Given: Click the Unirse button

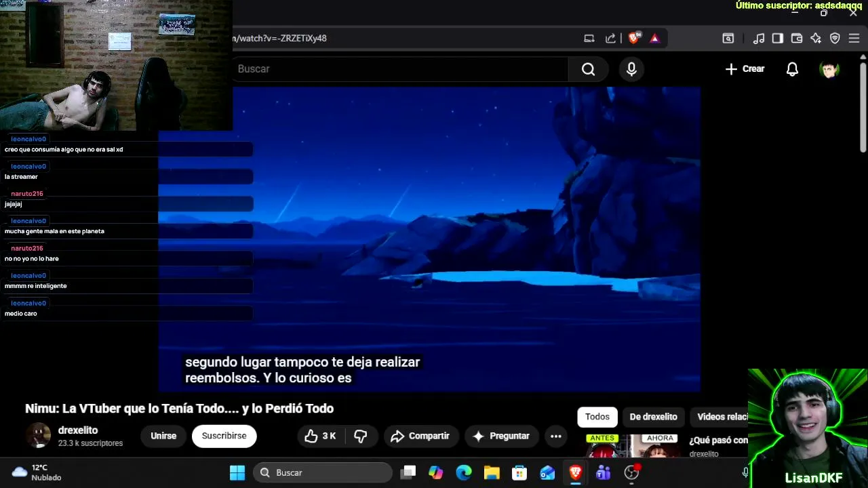Looking at the screenshot, I should tap(163, 436).
